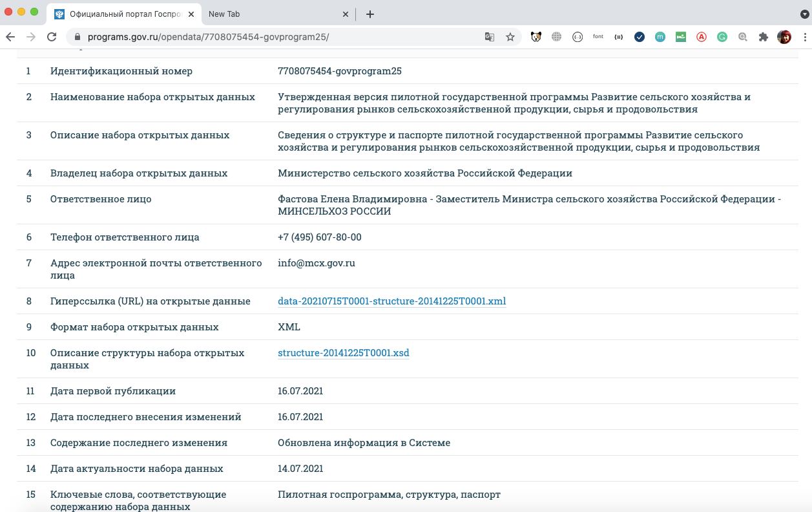Close the New Tab tab
This screenshot has width=812, height=512.
(346, 14)
